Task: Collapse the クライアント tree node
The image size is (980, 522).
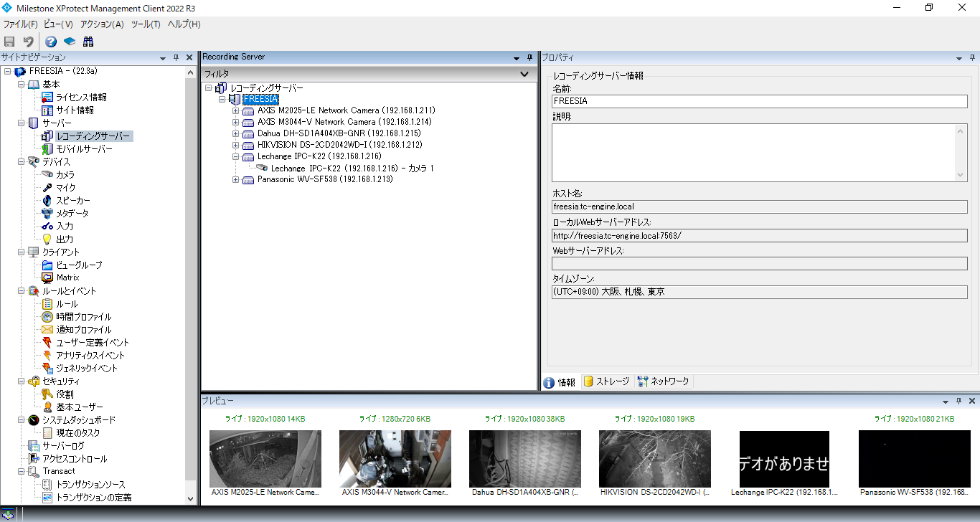Action: click(22, 252)
